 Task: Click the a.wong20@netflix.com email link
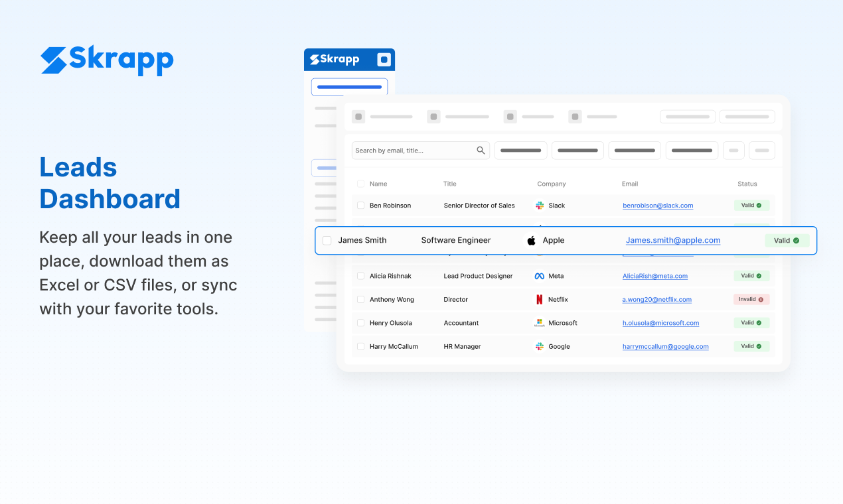(657, 299)
